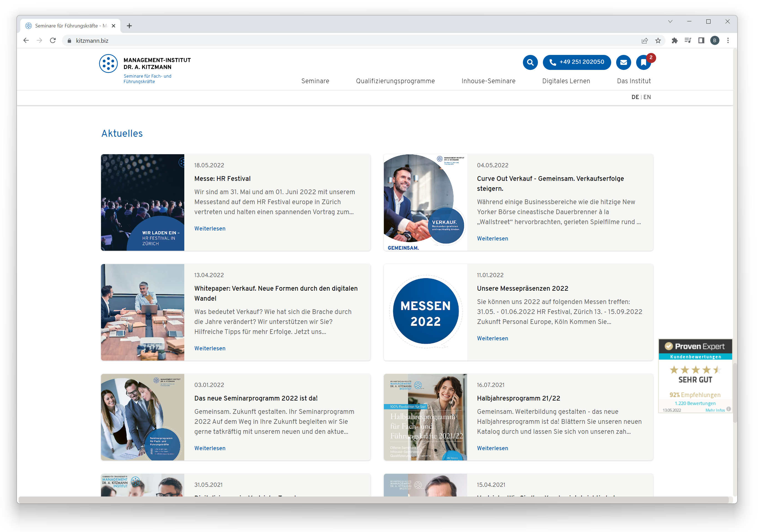
Task: Open the Seminarprogramm 2022 cover thumbnail
Action: coord(143,417)
